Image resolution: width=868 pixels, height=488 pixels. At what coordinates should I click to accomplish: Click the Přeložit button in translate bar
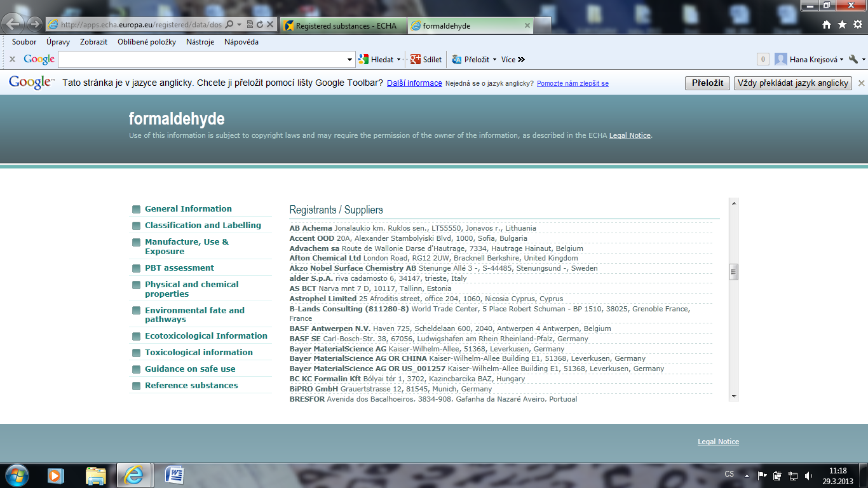click(707, 83)
